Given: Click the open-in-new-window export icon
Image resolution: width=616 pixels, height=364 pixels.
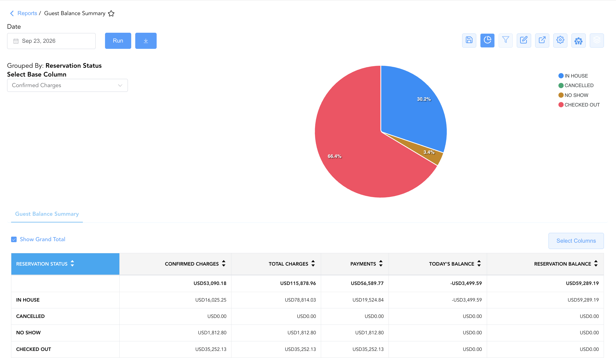Looking at the screenshot, I should (x=542, y=40).
